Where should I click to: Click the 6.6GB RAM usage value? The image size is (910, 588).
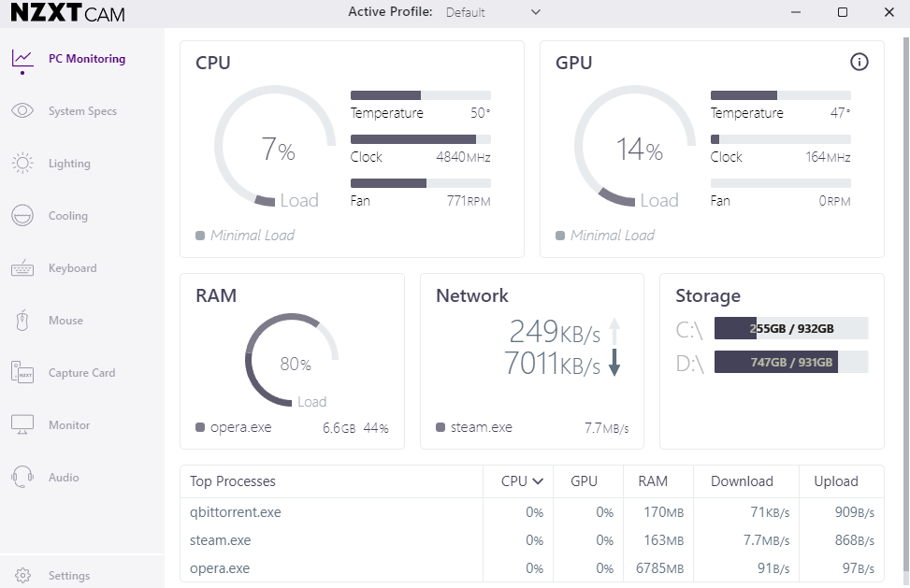[x=339, y=428]
